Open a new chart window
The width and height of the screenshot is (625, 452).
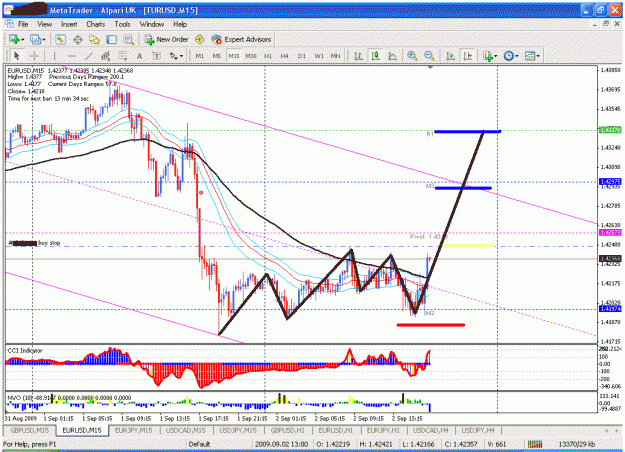pyautogui.click(x=14, y=39)
